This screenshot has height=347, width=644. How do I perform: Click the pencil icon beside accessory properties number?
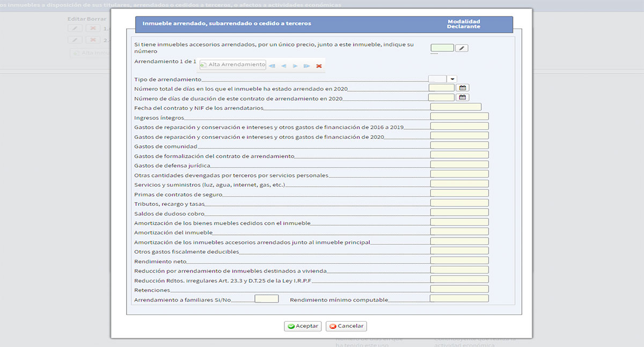(462, 48)
